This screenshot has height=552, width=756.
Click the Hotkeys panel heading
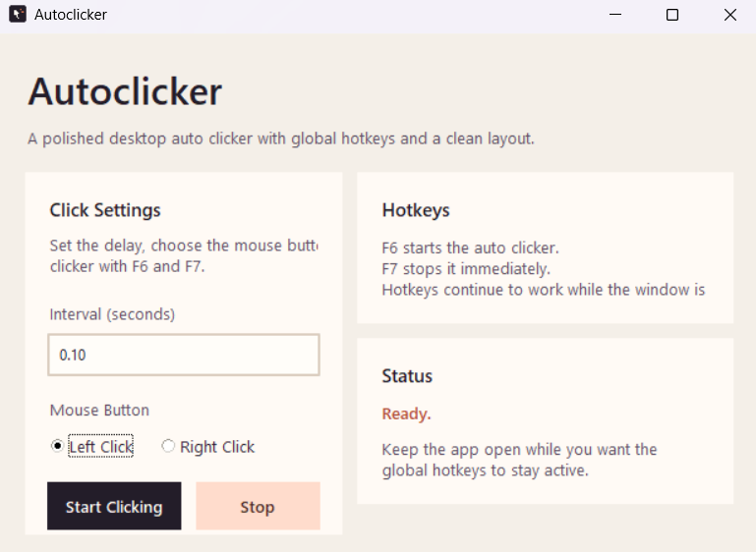(x=416, y=210)
